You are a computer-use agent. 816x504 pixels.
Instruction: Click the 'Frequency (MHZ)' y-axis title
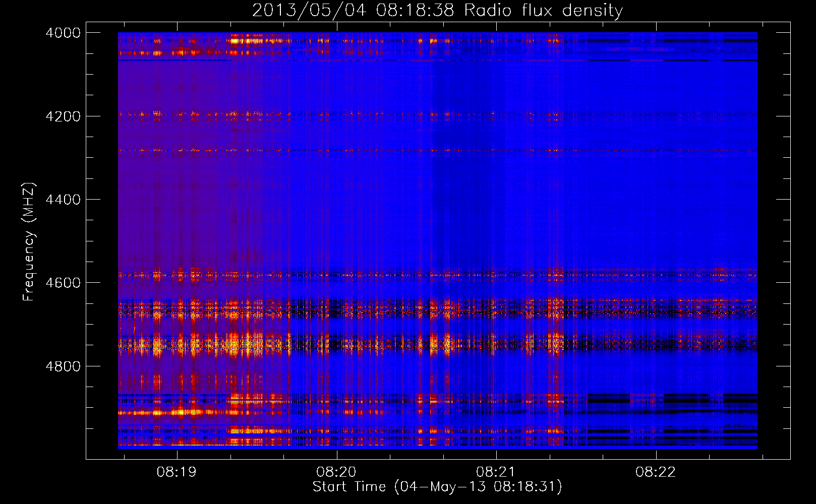(x=29, y=242)
